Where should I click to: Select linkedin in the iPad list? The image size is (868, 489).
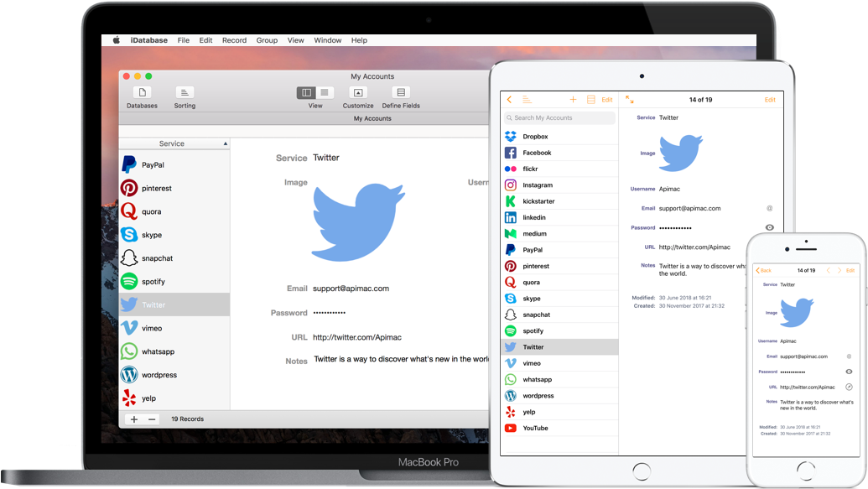pyautogui.click(x=559, y=217)
